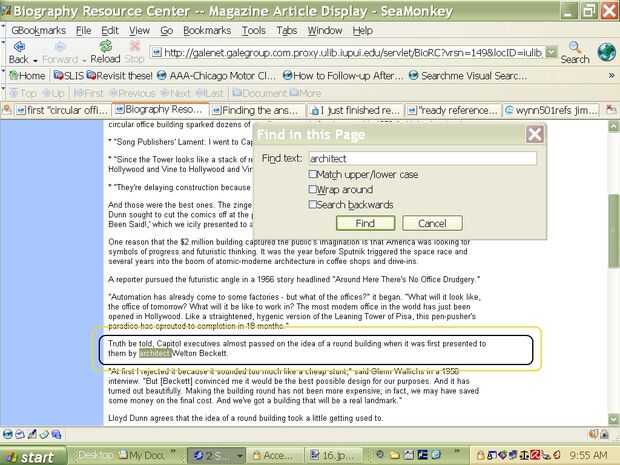Open the GBookmarks menu
This screenshot has height=465, width=620.
(38, 30)
